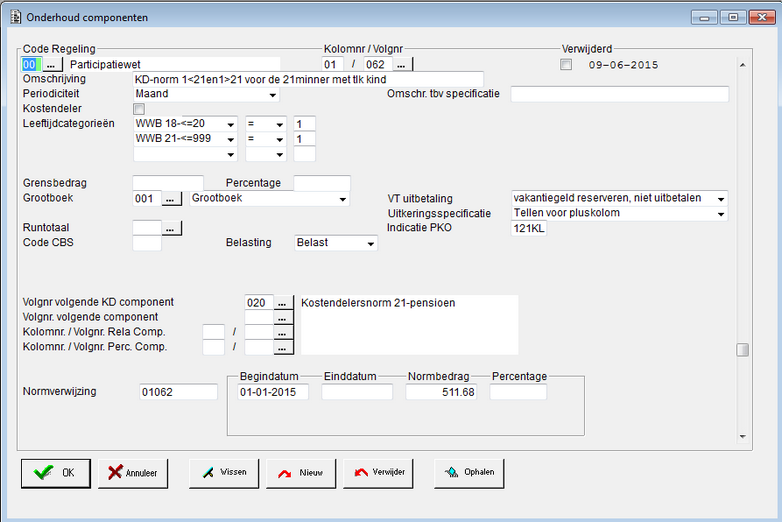The width and height of the screenshot is (782, 522).
Task: Click scroll up arrow of vertical scrollbar
Action: coord(743,65)
